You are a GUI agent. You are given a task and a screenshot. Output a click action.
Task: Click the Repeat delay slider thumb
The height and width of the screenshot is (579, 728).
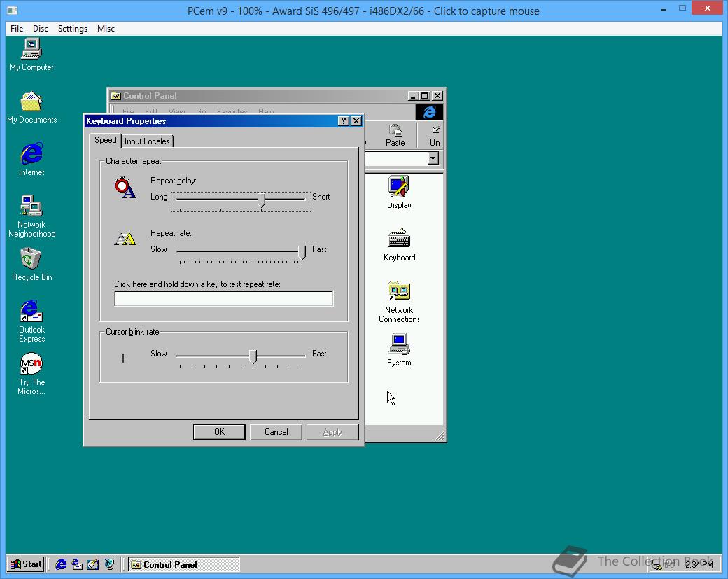(261, 200)
